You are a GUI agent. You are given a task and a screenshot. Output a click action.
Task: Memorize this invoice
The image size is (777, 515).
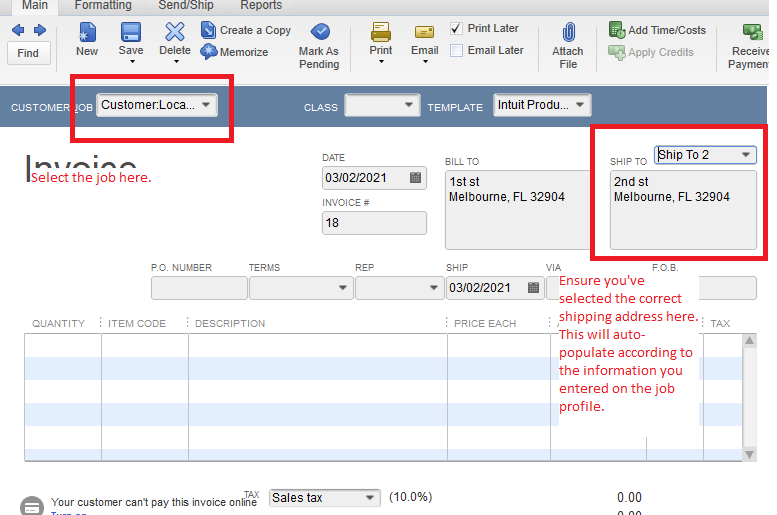click(234, 52)
